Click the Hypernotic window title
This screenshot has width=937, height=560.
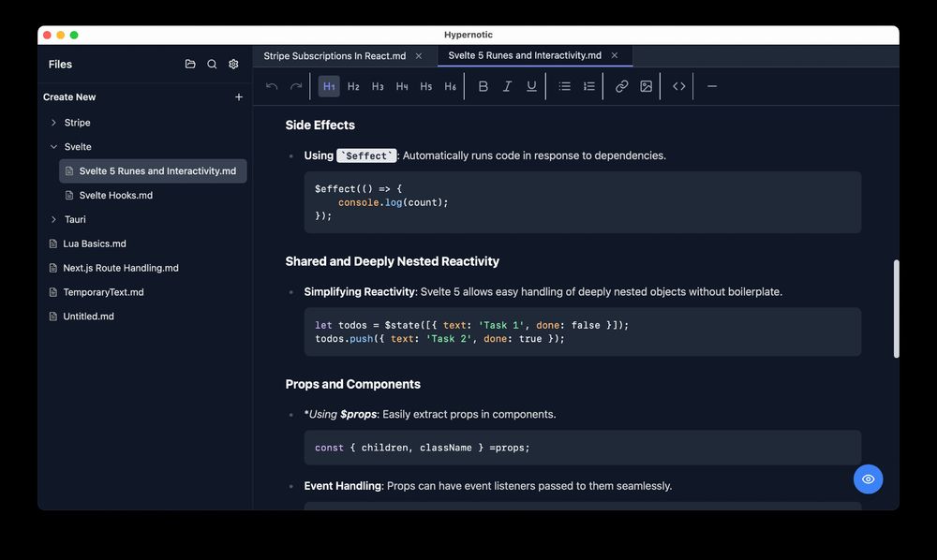[468, 35]
